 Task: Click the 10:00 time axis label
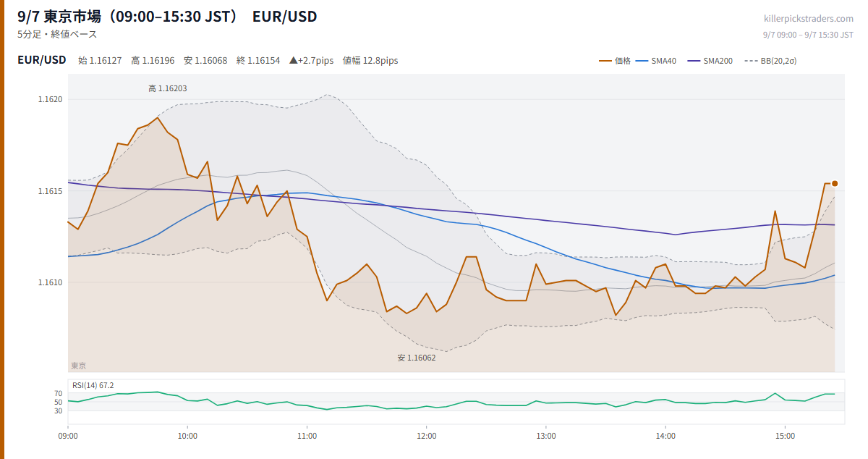(x=187, y=436)
